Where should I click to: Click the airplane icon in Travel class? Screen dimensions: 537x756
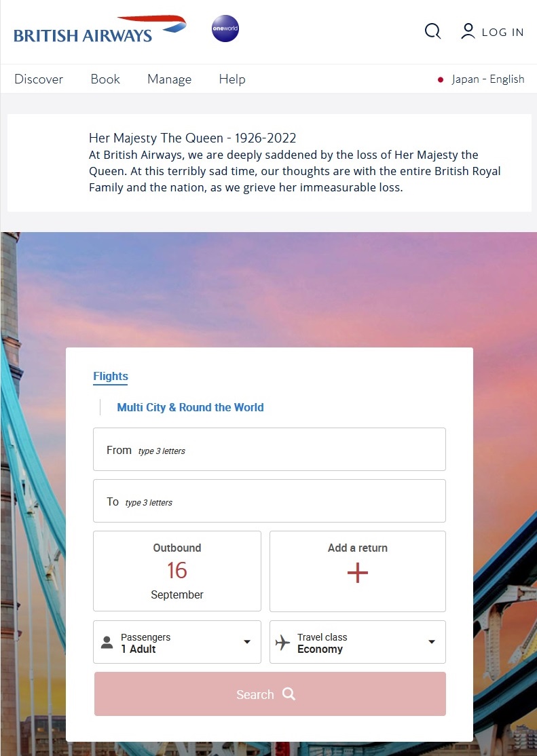coord(282,642)
